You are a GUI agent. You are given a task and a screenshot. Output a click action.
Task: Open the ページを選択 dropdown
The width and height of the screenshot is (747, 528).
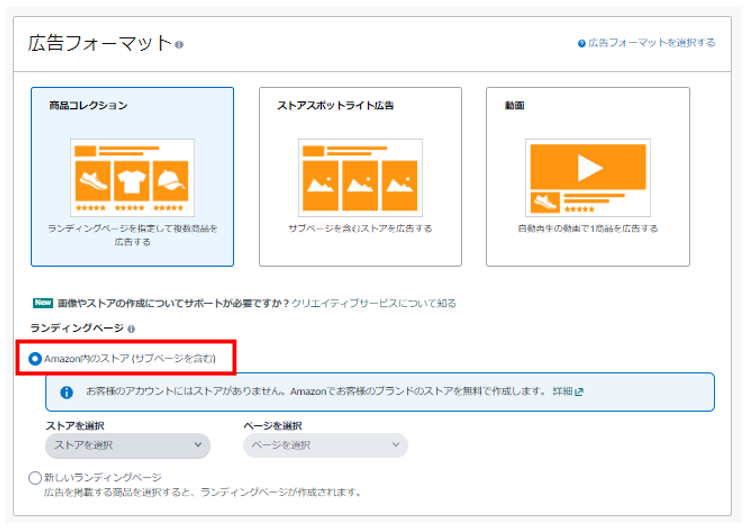pyautogui.click(x=325, y=445)
